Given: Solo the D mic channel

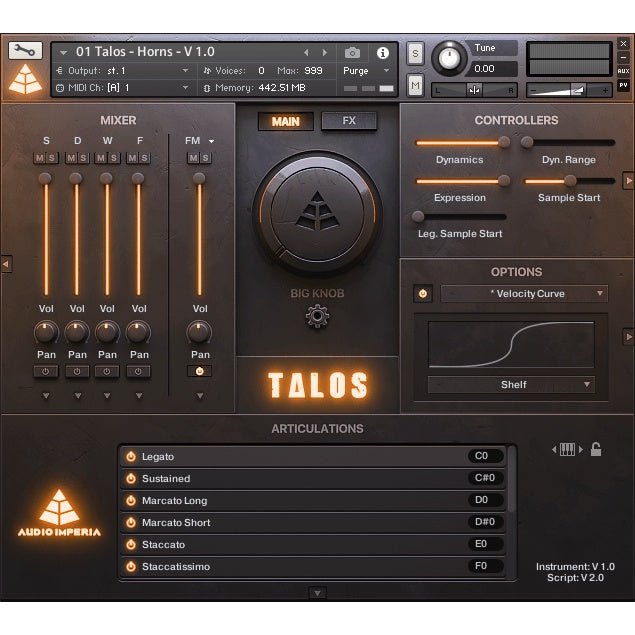Looking at the screenshot, I should [83, 158].
